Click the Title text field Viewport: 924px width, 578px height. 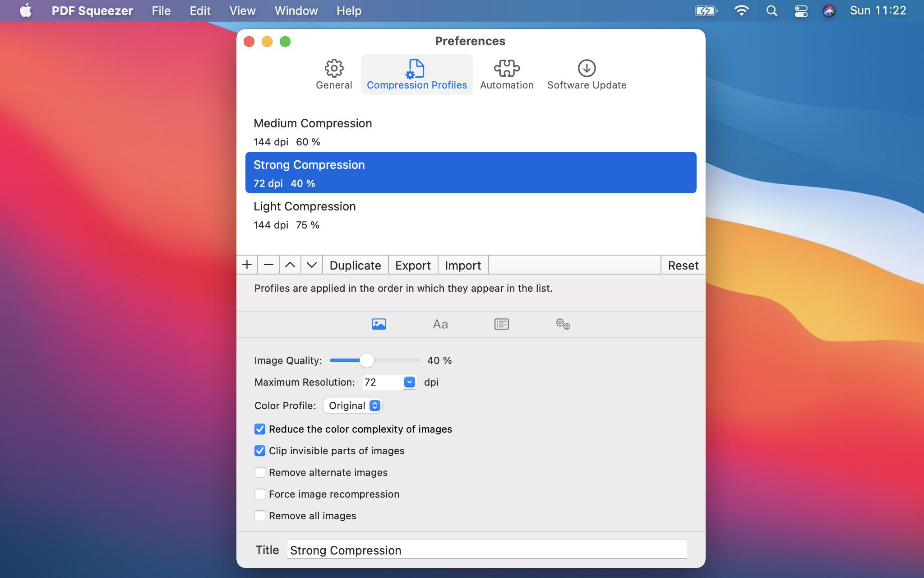487,550
